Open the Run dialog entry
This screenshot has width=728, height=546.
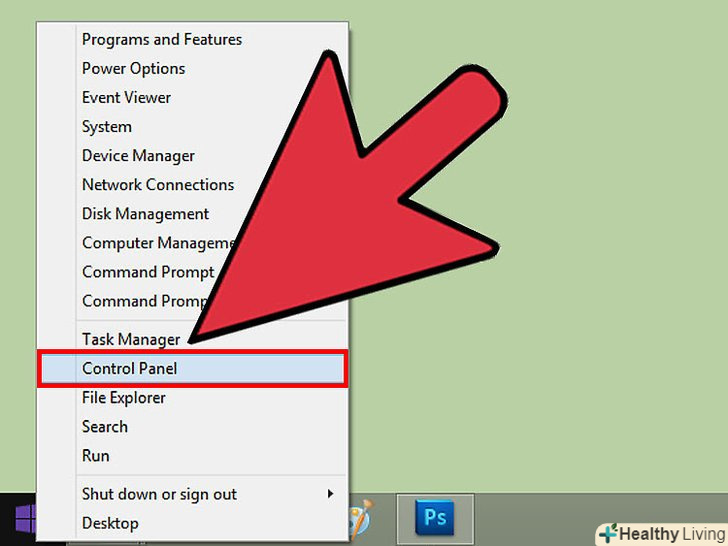click(x=96, y=456)
